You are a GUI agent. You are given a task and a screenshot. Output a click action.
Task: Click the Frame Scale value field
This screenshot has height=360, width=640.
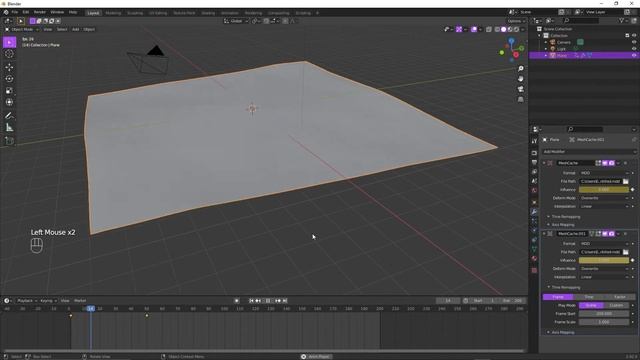coord(604,322)
